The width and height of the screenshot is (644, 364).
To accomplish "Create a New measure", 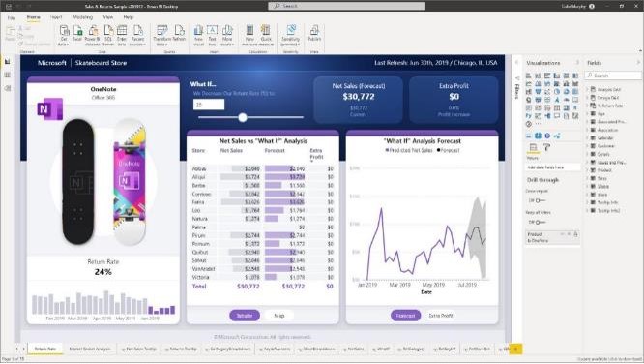I will 249,36.
